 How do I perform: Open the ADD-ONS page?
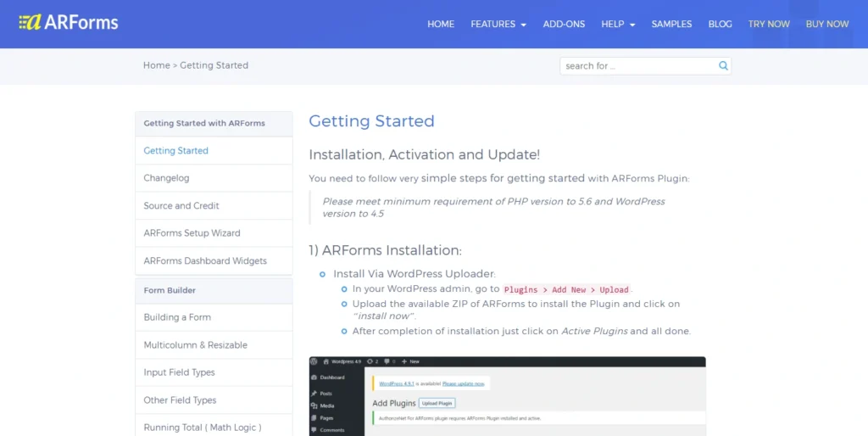point(564,25)
